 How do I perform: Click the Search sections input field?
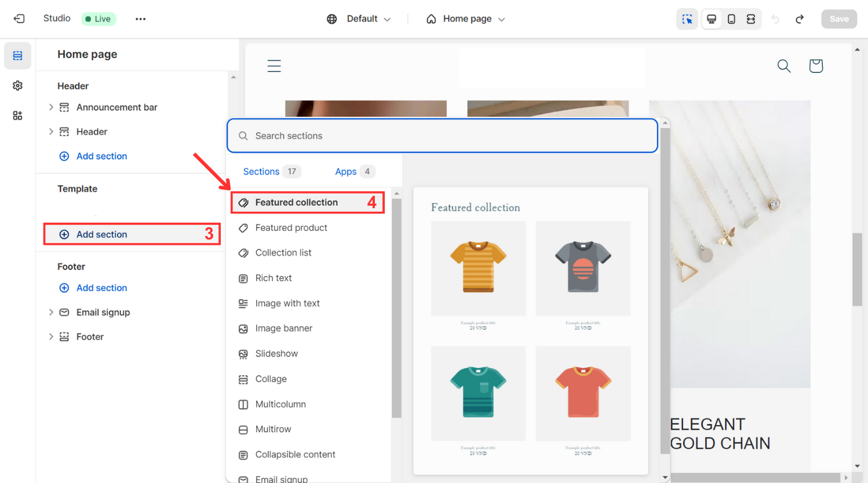pos(442,136)
